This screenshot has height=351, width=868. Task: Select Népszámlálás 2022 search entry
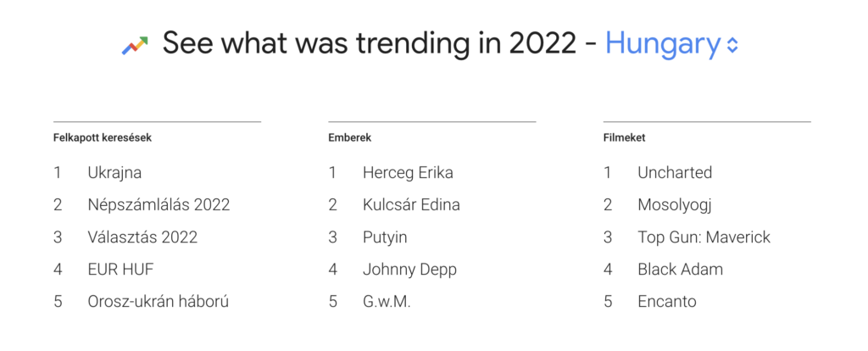[159, 205]
